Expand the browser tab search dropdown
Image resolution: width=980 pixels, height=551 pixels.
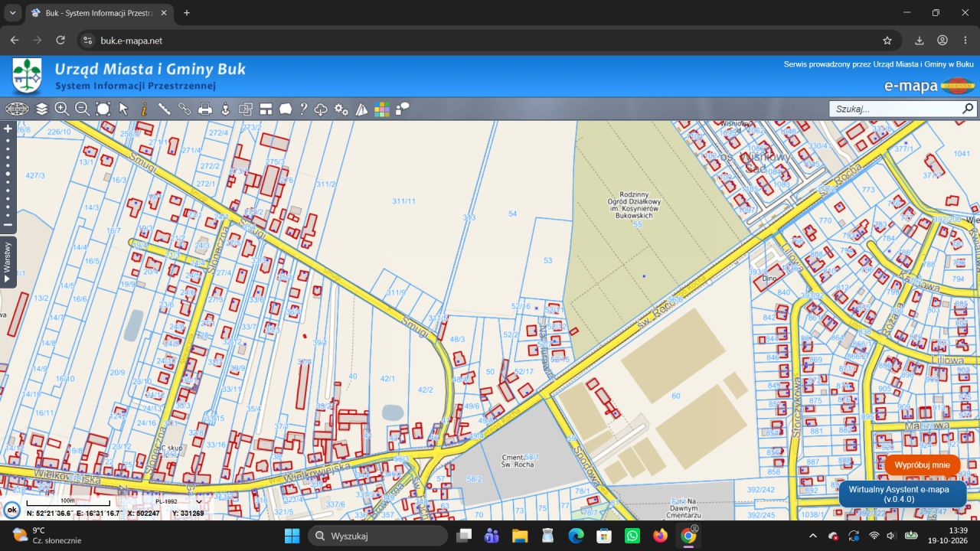12,13
